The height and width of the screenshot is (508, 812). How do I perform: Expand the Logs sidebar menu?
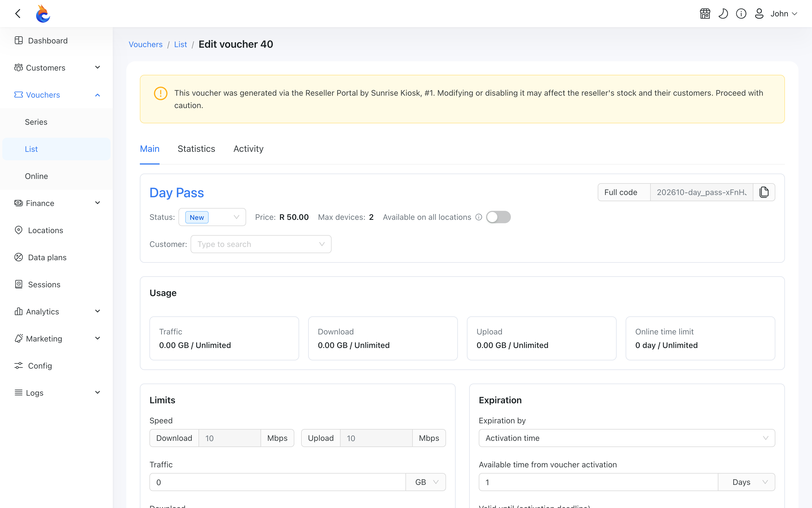[56, 393]
